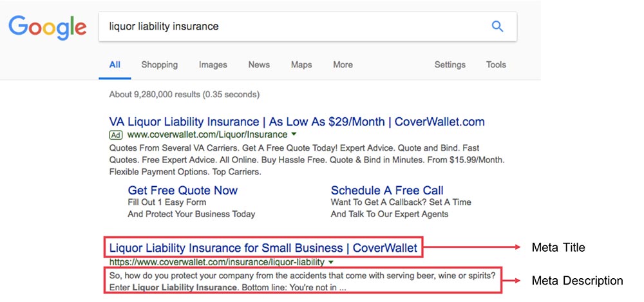Open the search Settings menu
The image size is (644, 302).
coord(450,64)
